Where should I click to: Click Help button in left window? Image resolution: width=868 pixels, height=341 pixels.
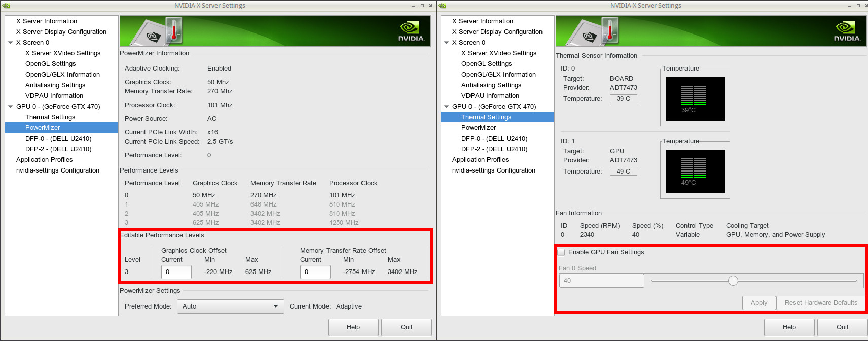click(x=353, y=327)
